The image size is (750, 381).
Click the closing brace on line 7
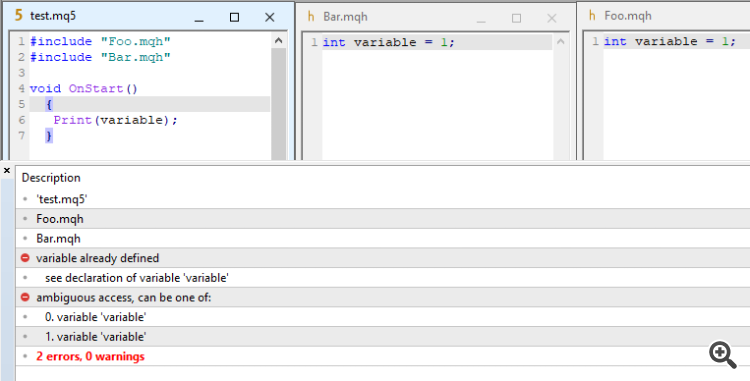(x=49, y=136)
